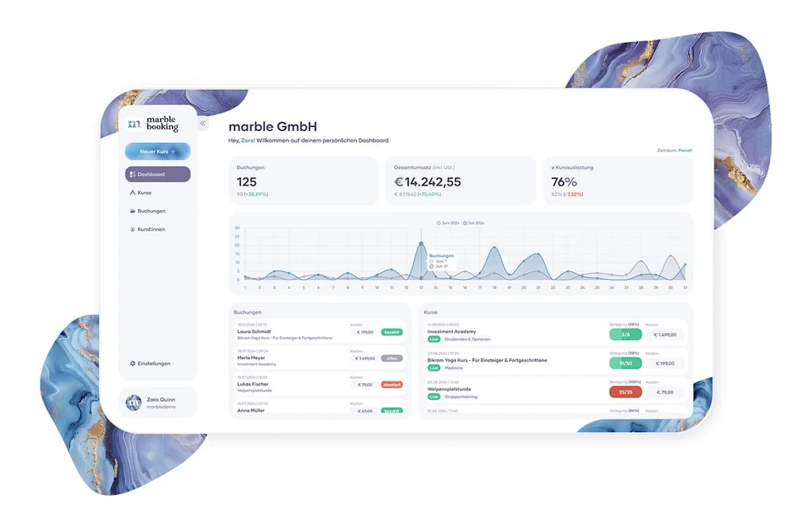
Task: Change Zeitraum via the Monat selector
Action: pos(685,151)
